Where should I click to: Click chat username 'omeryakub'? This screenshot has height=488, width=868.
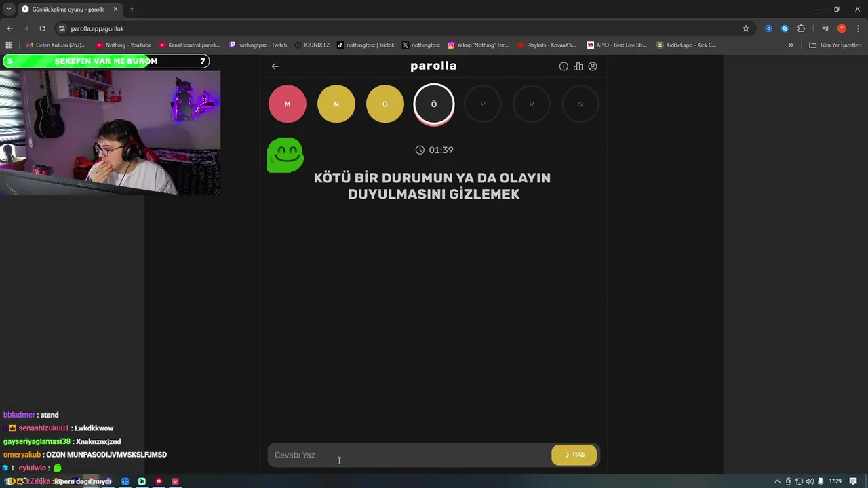[22, 455]
